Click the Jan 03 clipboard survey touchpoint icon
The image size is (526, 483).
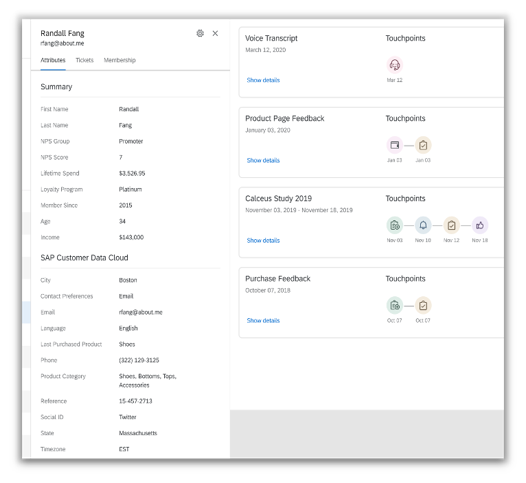(x=423, y=145)
